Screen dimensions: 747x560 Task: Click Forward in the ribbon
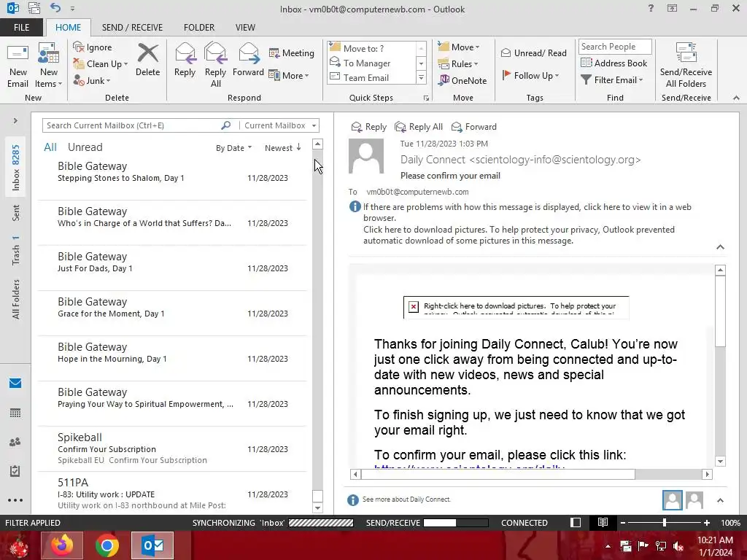pyautogui.click(x=248, y=60)
